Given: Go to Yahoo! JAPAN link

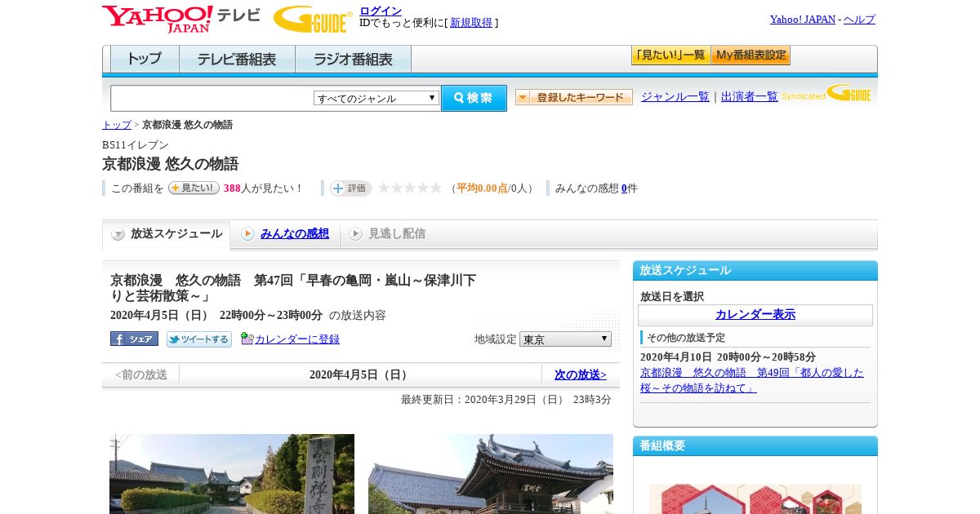Looking at the screenshot, I should pos(803,19).
